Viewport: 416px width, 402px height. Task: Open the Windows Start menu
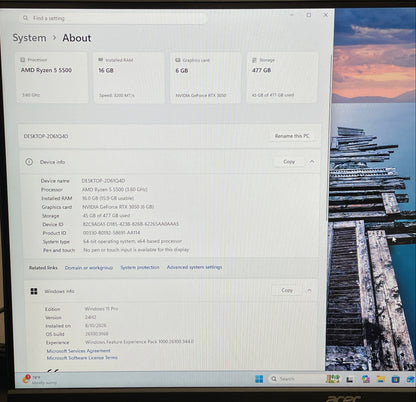coord(259,379)
